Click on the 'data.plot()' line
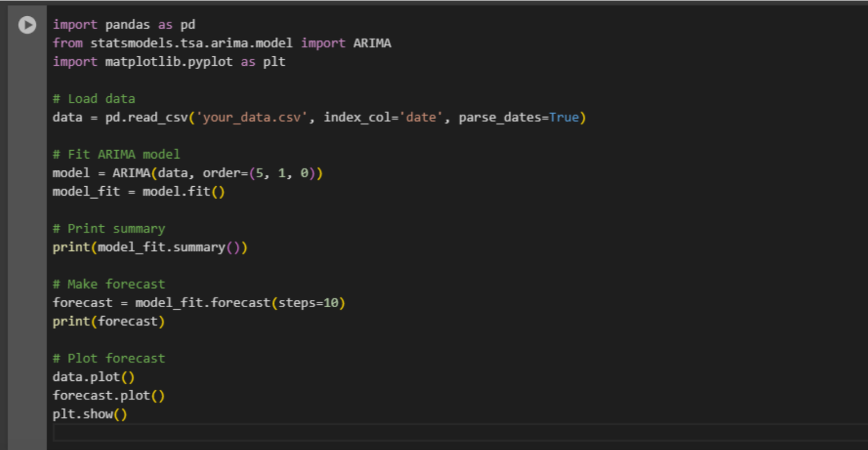Image resolution: width=868 pixels, height=450 pixels. pyautogui.click(x=93, y=377)
